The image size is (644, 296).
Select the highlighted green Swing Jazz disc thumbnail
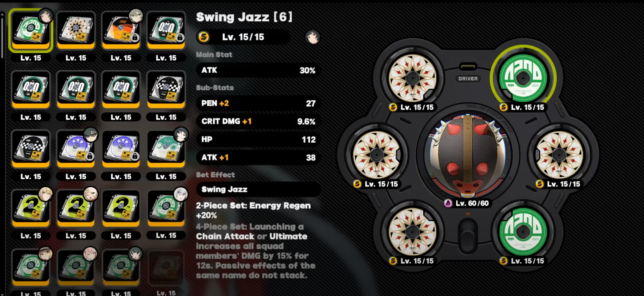point(31,30)
